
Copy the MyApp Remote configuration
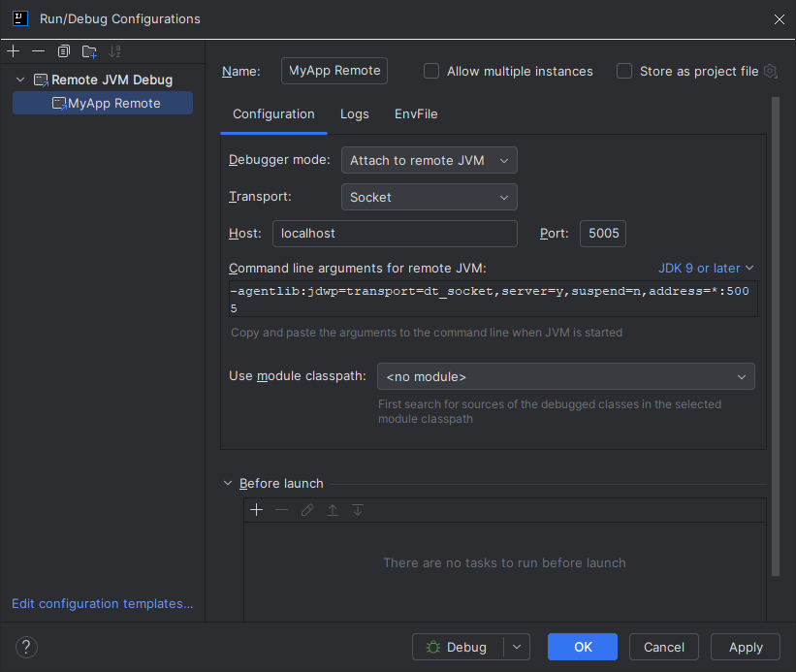pos(63,50)
